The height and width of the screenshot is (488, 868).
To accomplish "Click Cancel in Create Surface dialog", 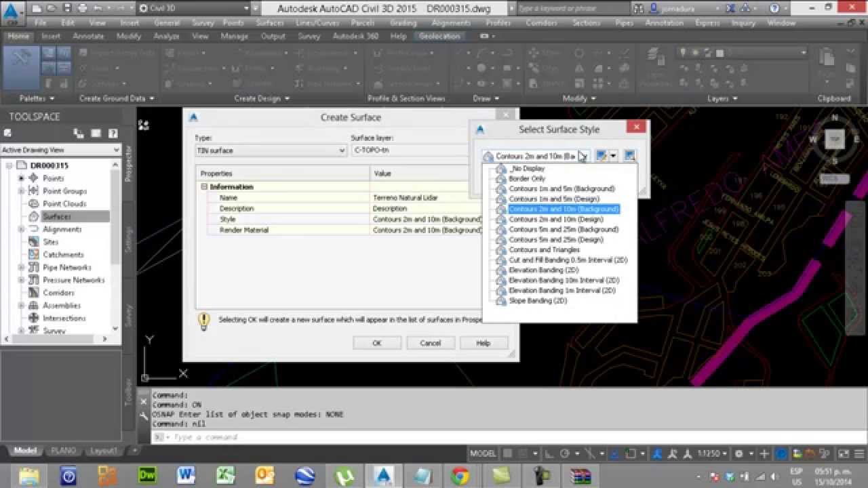I will coord(430,343).
